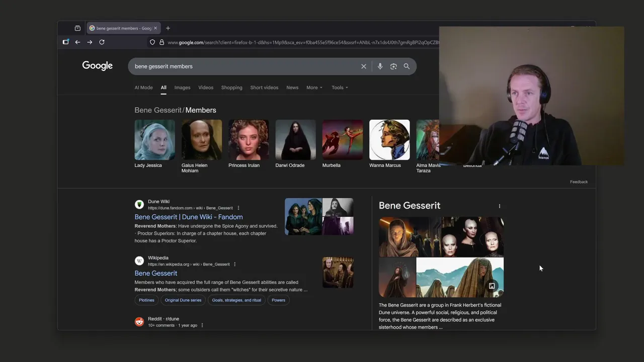This screenshot has width=644, height=362.
Task: Switch to the Shopping tab
Action: tap(232, 87)
